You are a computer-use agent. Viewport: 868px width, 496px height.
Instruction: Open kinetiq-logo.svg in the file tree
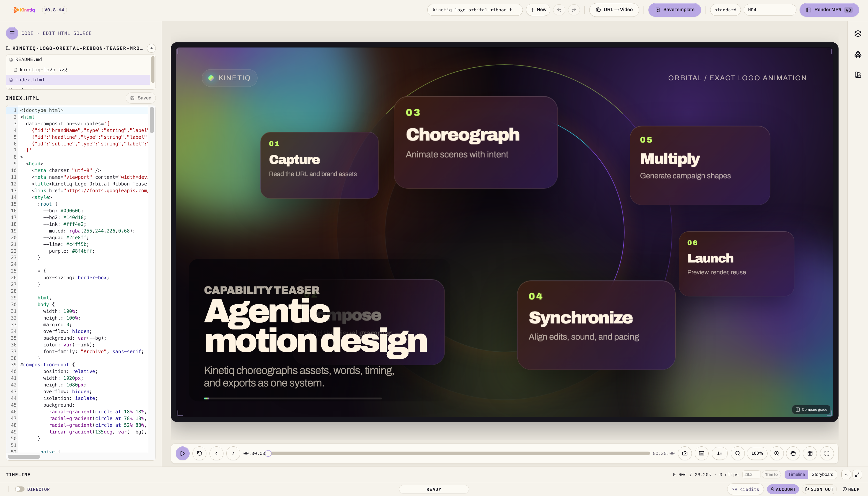tap(78, 69)
